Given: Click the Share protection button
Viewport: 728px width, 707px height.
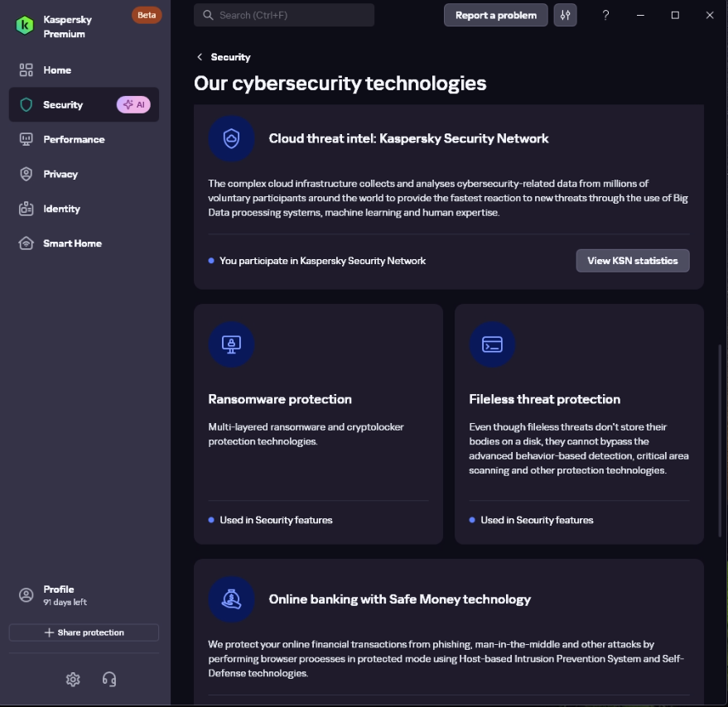Looking at the screenshot, I should point(84,632).
